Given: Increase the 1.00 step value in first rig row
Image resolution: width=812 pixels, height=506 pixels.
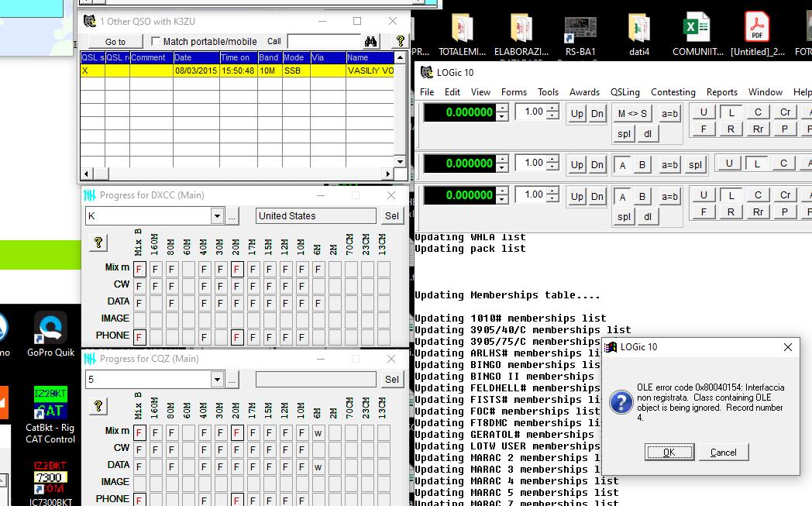Looking at the screenshot, I should click(552, 108).
